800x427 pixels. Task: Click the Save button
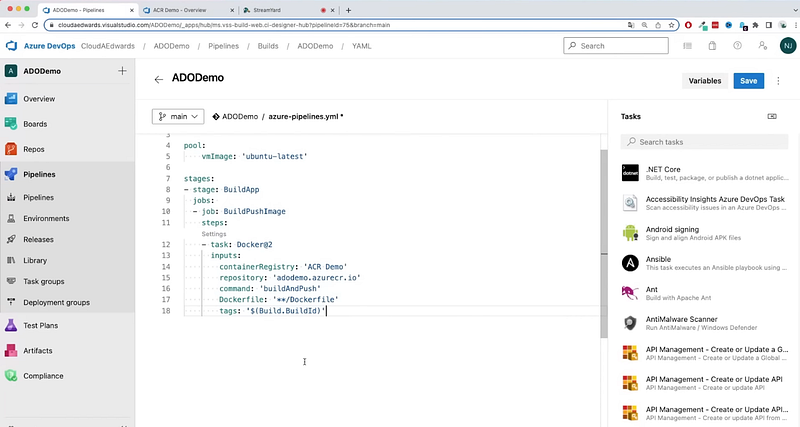point(748,81)
